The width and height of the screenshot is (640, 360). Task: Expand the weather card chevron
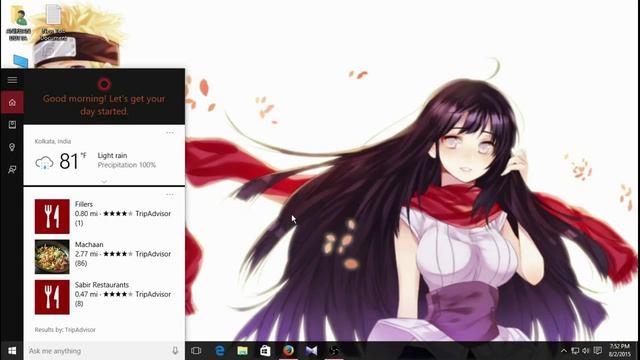pyautogui.click(x=104, y=181)
